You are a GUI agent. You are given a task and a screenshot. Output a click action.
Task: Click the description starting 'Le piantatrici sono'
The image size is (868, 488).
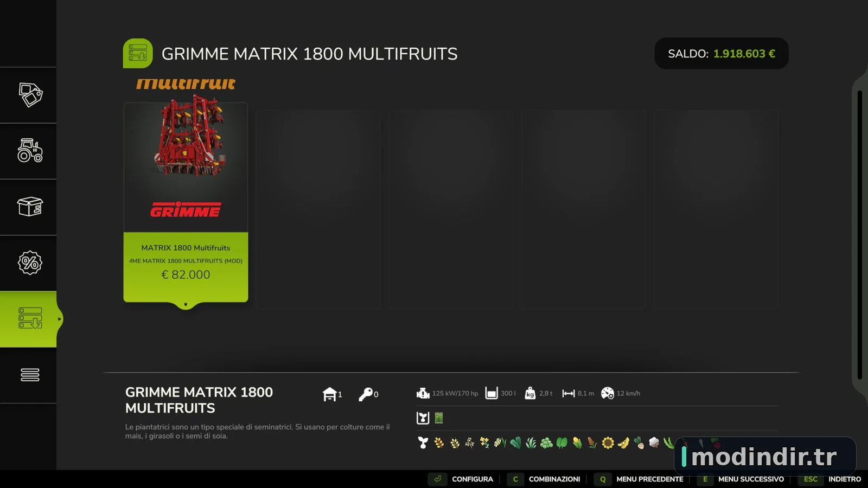coord(258,432)
